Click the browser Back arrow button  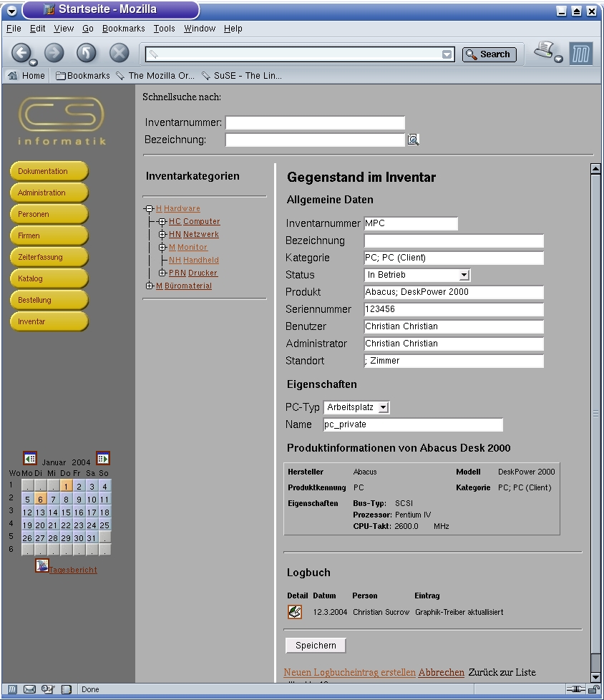point(21,53)
